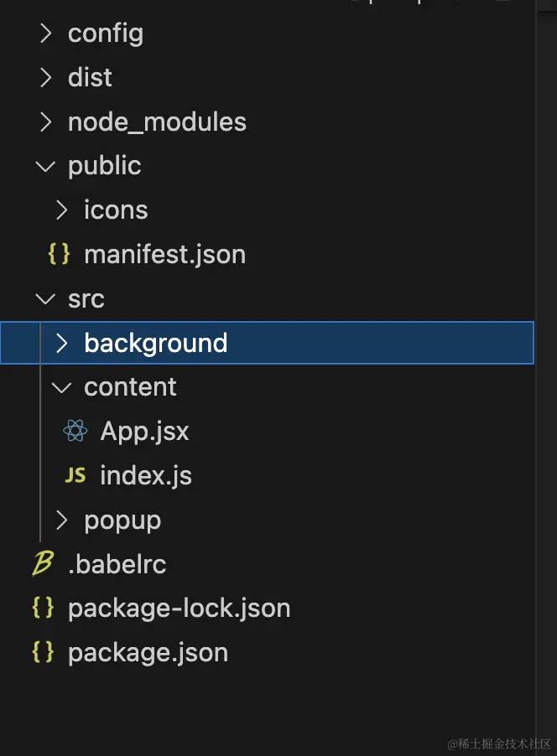557x756 pixels.
Task: Expand the background folder chevron
Action: [62, 343]
